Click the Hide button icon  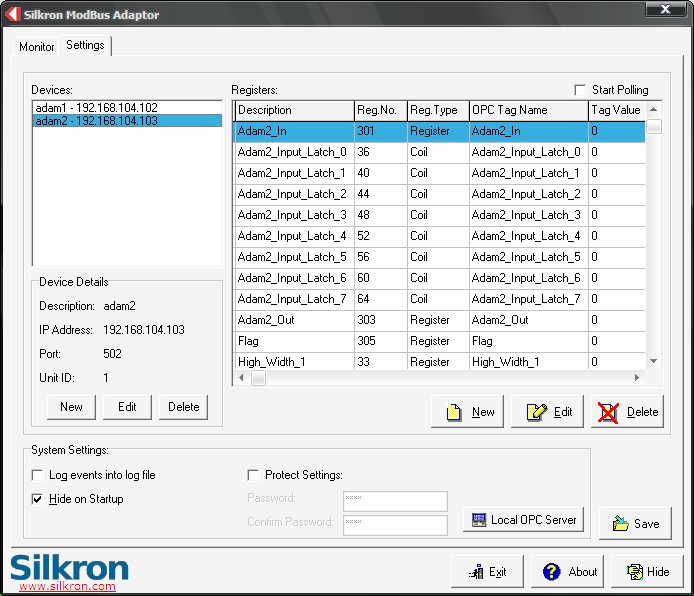tap(635, 572)
